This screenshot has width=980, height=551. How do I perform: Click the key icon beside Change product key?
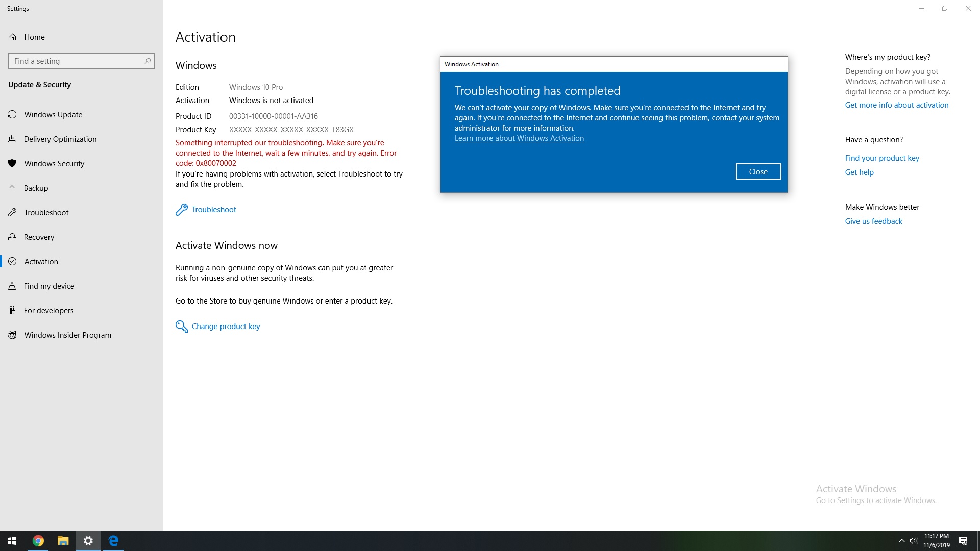182,327
